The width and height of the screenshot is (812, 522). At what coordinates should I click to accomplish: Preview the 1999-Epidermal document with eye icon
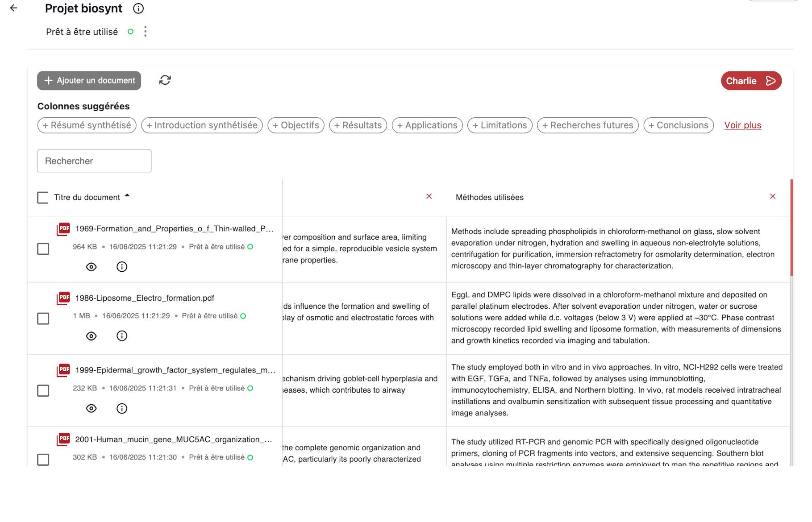pos(91,409)
